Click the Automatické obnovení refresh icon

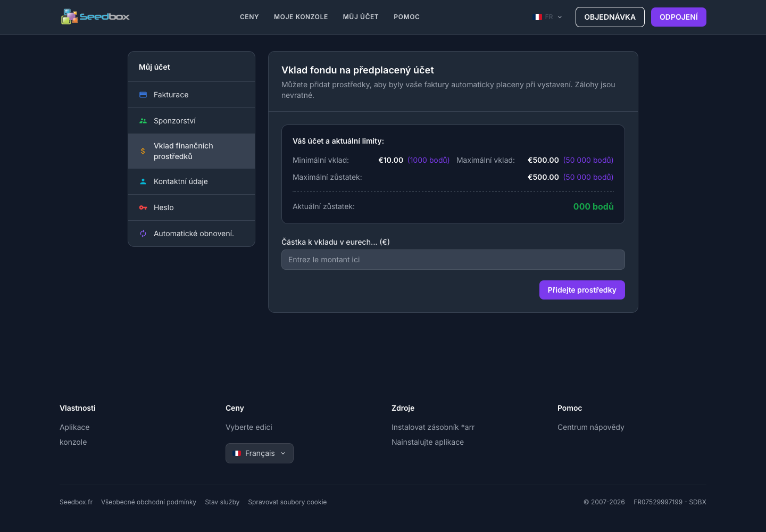tap(143, 234)
